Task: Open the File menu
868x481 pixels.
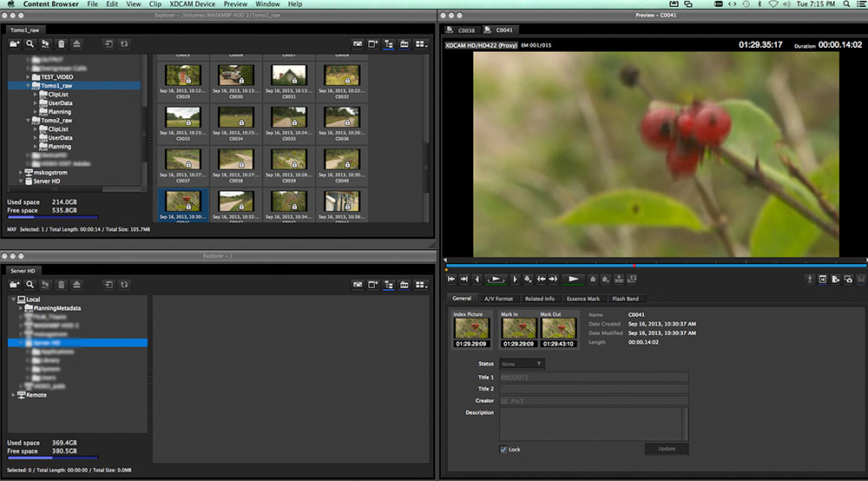Action: tap(93, 3)
